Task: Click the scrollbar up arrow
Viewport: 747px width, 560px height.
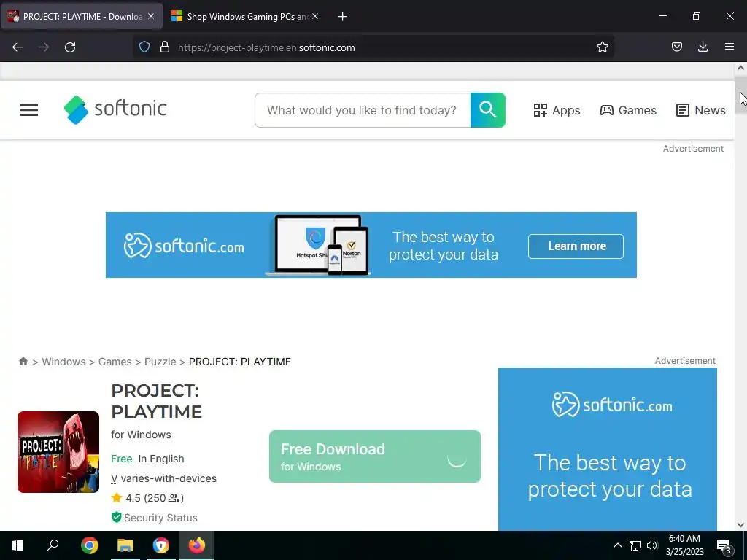Action: 741,68
